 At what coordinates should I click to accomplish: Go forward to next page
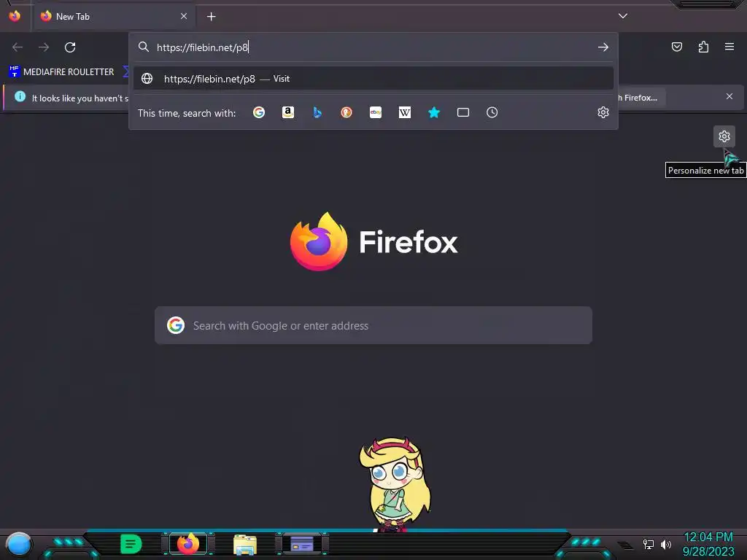pos(44,47)
